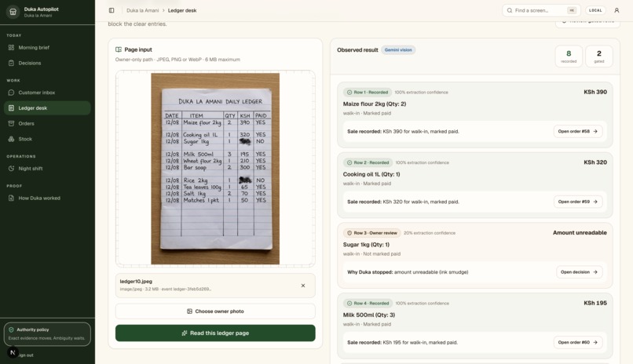Toggle the sidebar panel icon
633x364 pixels.
112,10
